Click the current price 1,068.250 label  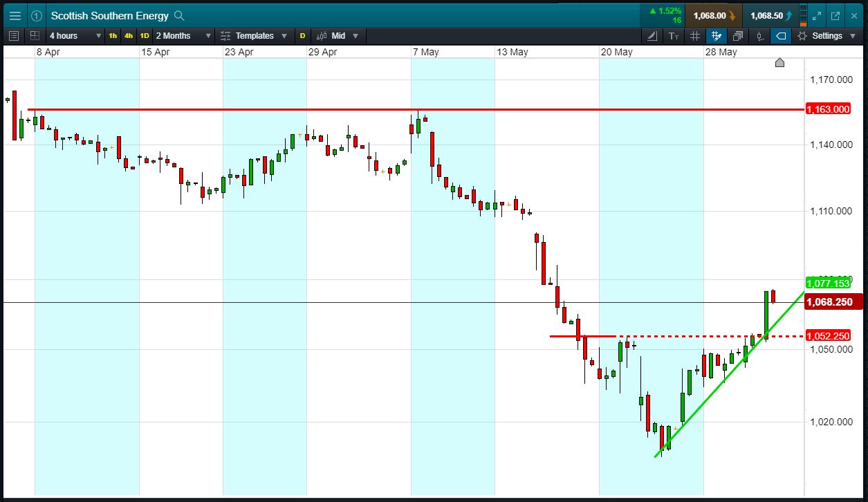(x=835, y=302)
